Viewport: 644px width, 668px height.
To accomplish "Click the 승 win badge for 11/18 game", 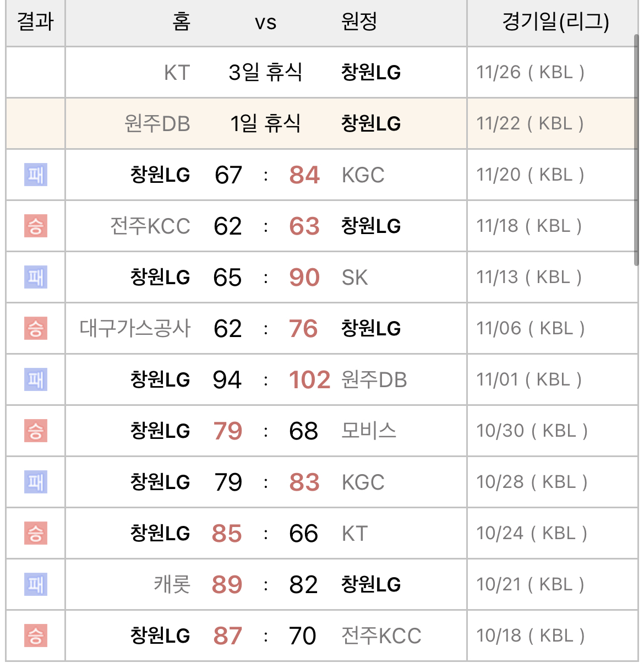I will [36, 226].
